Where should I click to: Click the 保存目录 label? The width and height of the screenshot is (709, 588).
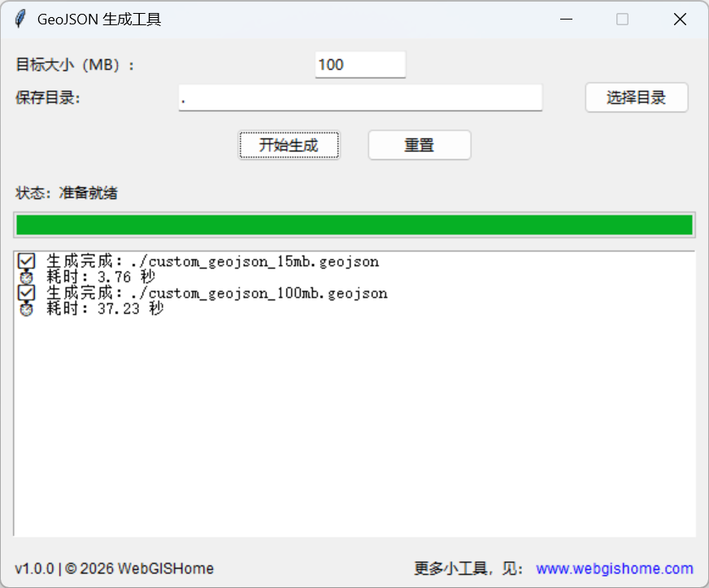(48, 98)
